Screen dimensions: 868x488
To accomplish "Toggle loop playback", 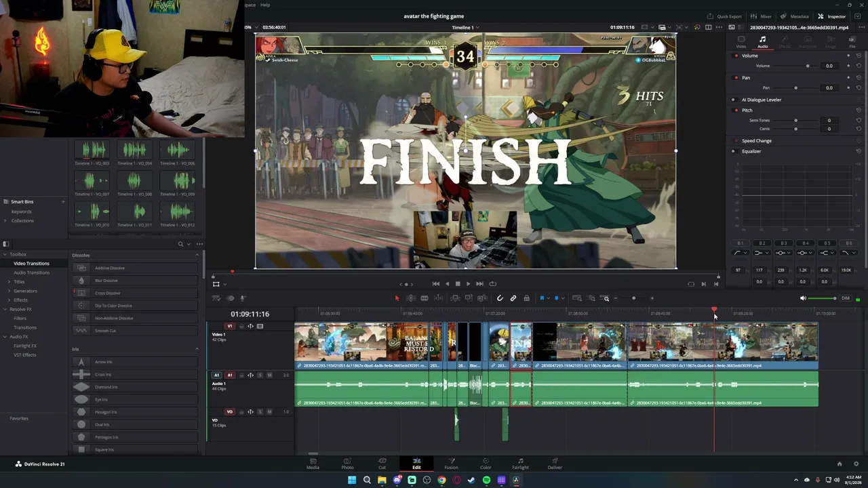I will [x=493, y=284].
